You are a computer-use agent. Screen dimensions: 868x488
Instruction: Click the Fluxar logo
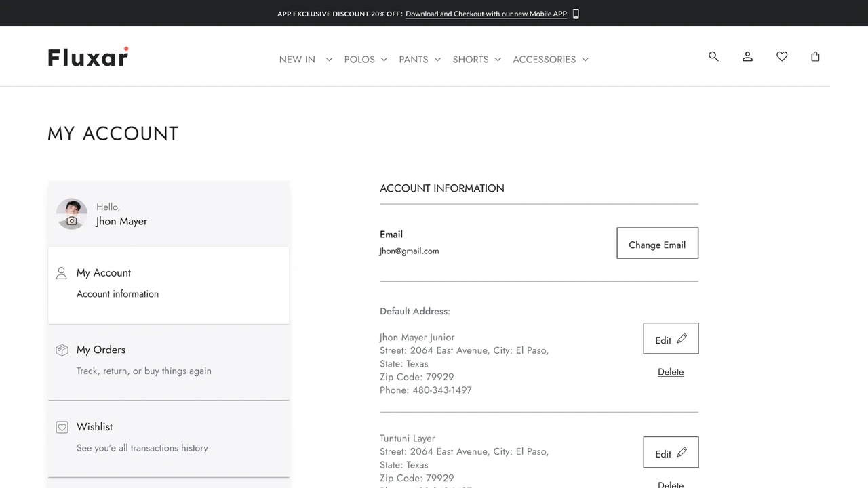tap(88, 57)
